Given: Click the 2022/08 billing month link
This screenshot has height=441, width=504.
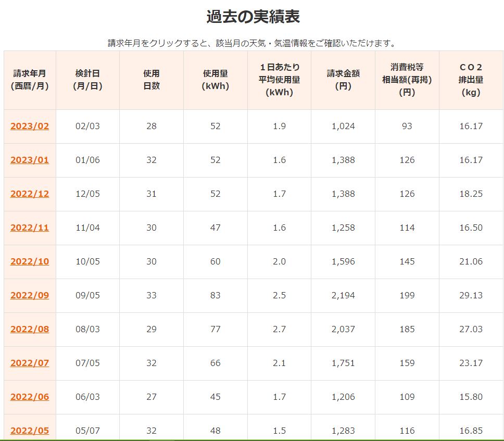Looking at the screenshot, I should [30, 329].
